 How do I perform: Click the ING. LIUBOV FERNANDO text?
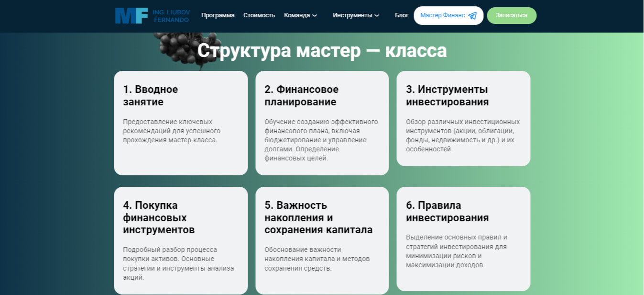click(x=172, y=15)
